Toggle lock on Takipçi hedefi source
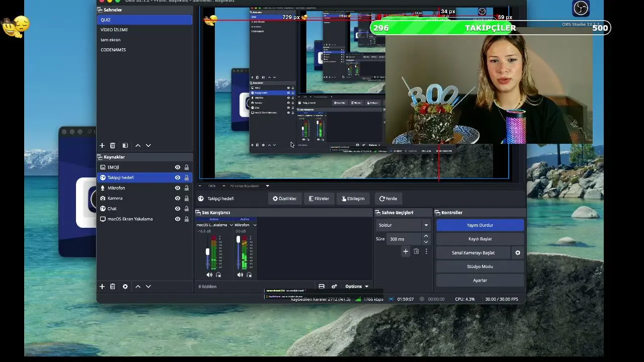 186,177
